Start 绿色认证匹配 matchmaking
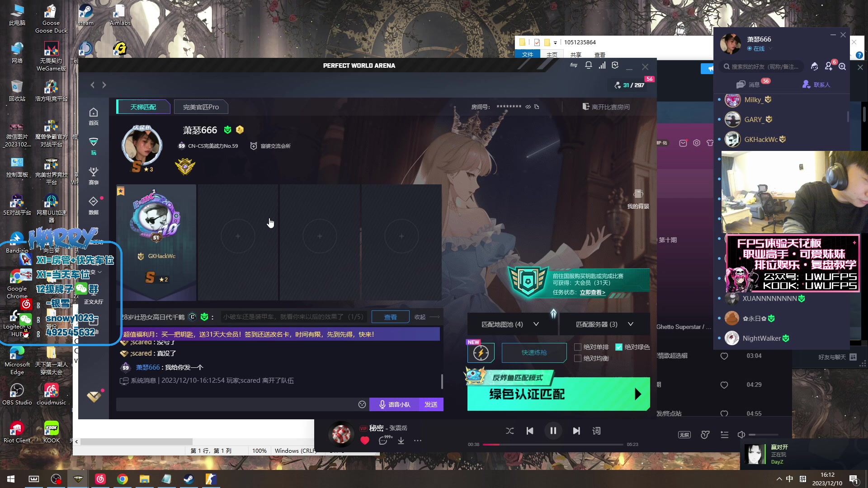Viewport: 868px width, 488px height. point(559,394)
